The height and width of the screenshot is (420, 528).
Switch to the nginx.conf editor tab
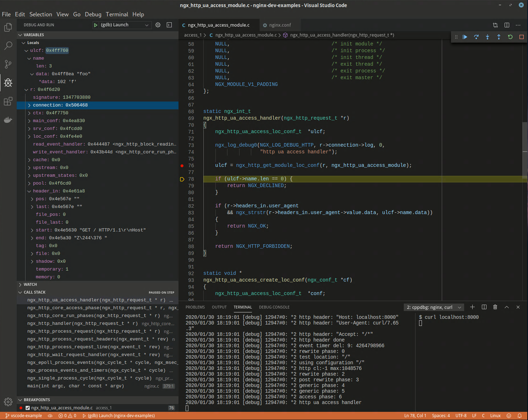pyautogui.click(x=280, y=25)
